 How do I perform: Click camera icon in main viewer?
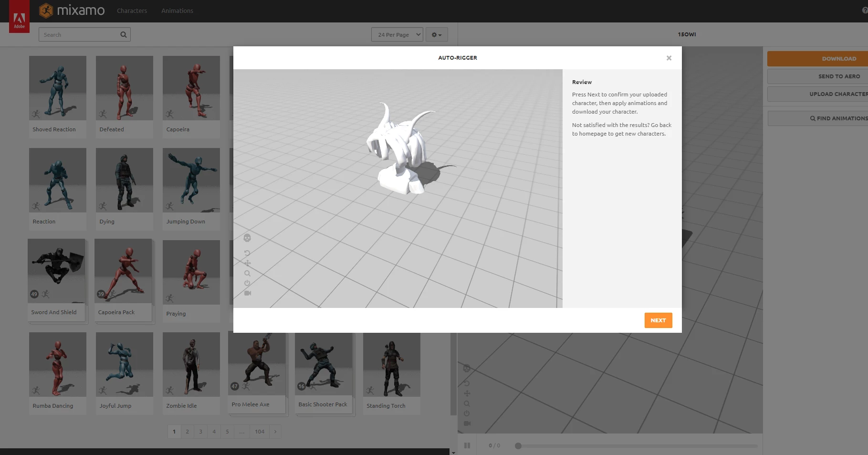(x=467, y=423)
